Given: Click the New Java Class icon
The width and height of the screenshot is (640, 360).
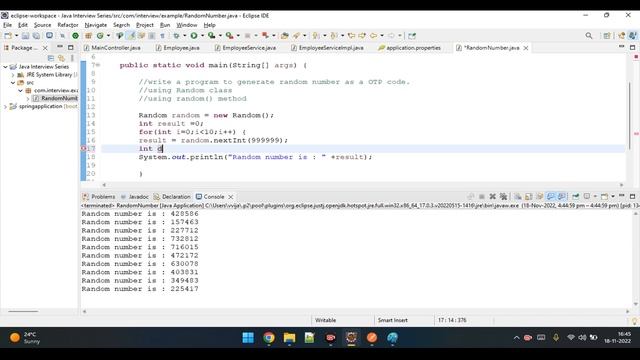Looking at the screenshot, I should coord(100,36).
